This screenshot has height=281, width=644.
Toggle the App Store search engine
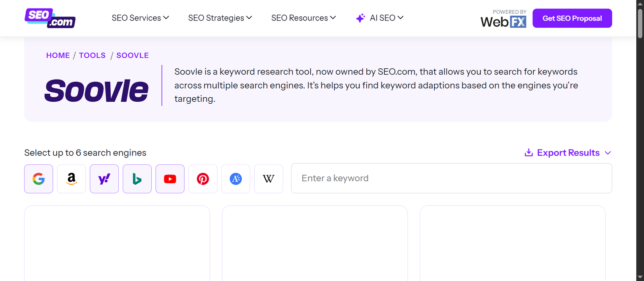[236, 179]
